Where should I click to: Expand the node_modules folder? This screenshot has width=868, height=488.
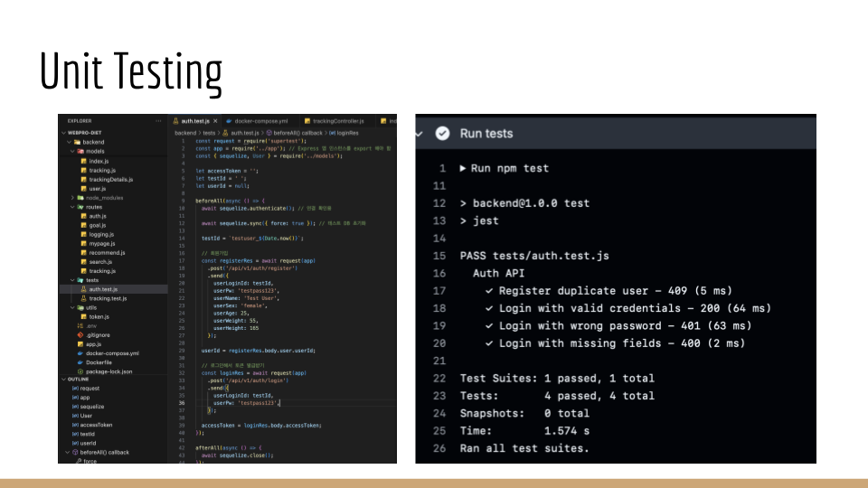[x=72, y=197]
